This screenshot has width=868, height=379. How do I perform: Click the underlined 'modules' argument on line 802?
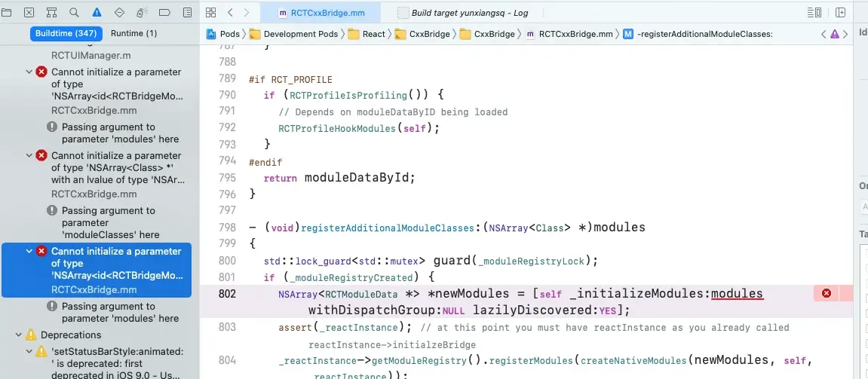(738, 293)
